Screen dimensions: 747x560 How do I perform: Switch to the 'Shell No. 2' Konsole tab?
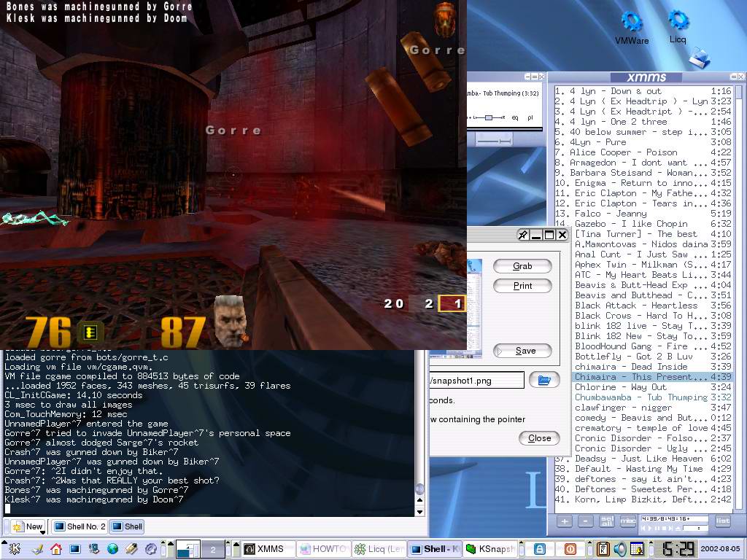pos(80,526)
